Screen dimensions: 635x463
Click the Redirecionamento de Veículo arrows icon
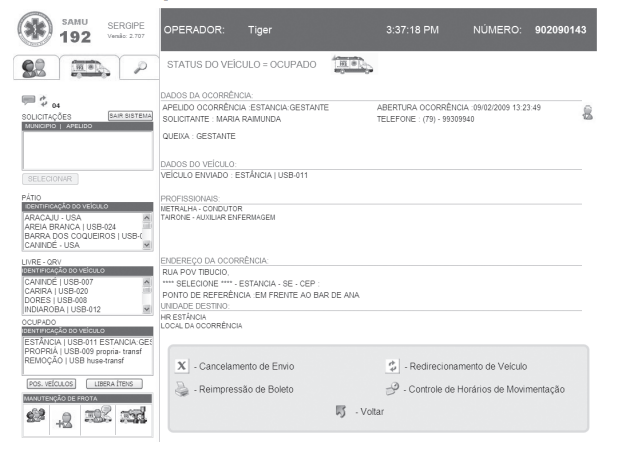[392, 367]
